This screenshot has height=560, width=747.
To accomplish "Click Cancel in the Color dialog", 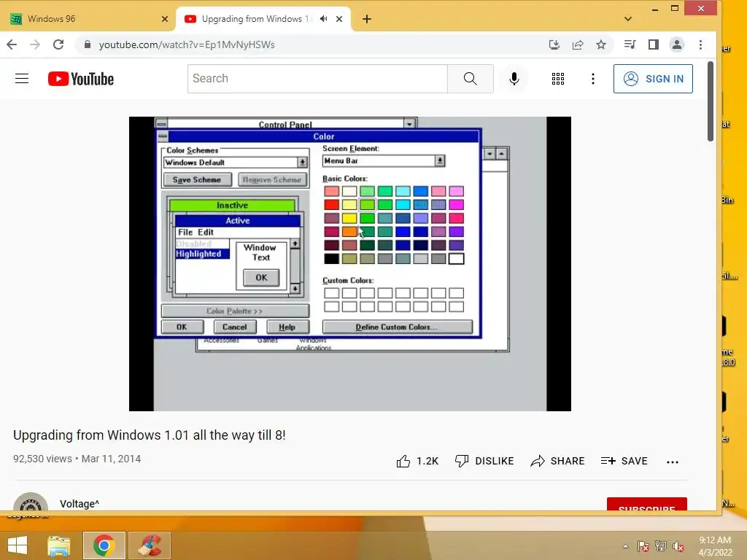I will coord(235,327).
